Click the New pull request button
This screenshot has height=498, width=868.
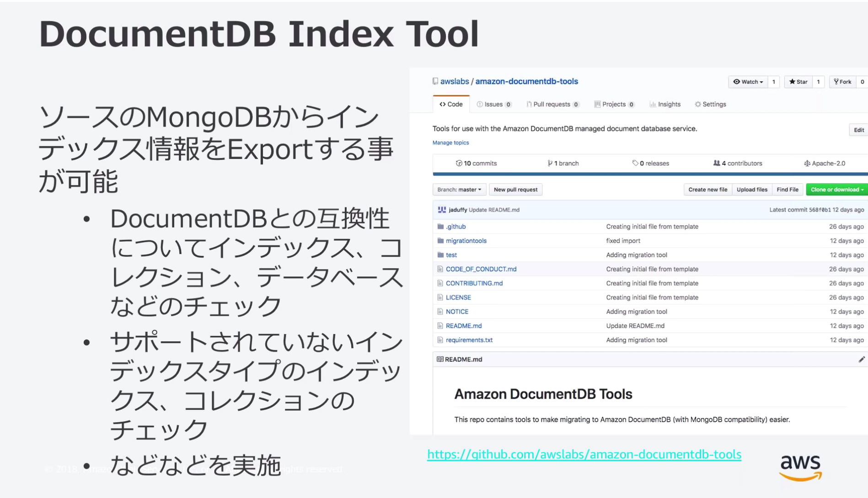[x=515, y=189]
